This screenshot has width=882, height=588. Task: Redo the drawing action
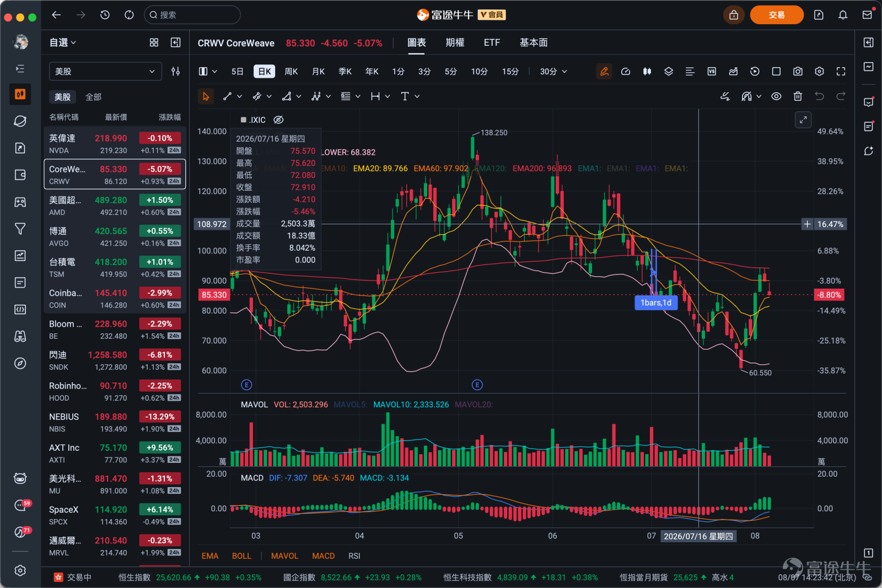tap(841, 96)
